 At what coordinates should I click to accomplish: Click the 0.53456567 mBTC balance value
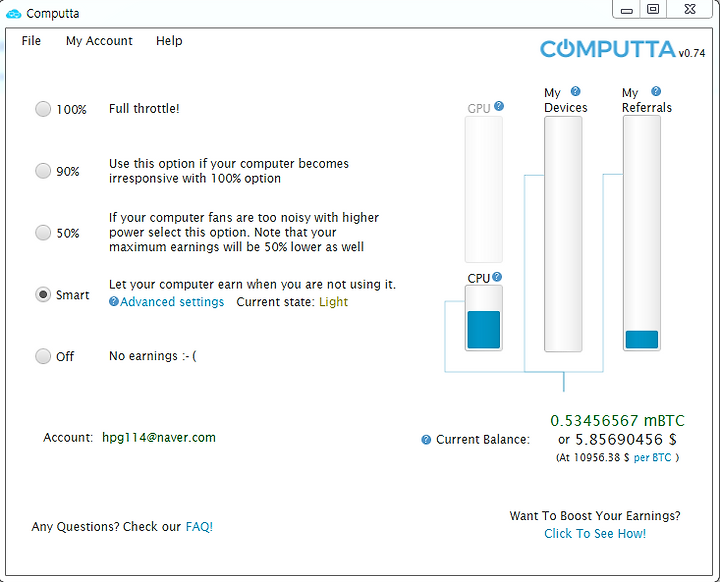tap(618, 420)
